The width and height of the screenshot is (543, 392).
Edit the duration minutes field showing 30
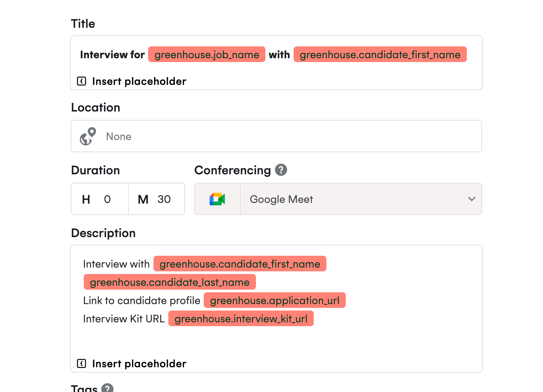(x=157, y=199)
